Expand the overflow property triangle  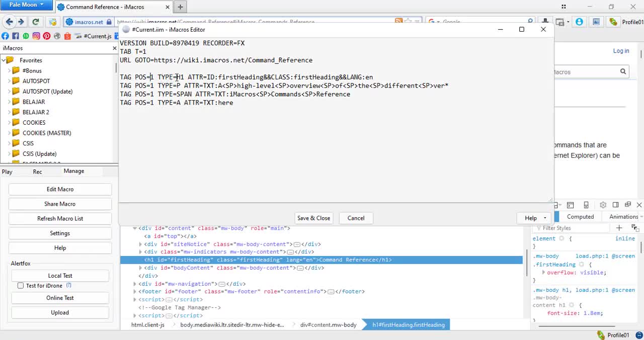[x=543, y=272]
